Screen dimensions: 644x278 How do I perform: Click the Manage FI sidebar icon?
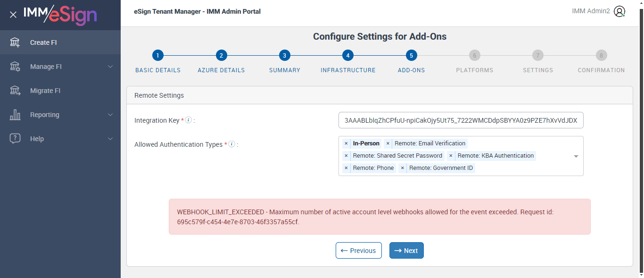point(15,67)
